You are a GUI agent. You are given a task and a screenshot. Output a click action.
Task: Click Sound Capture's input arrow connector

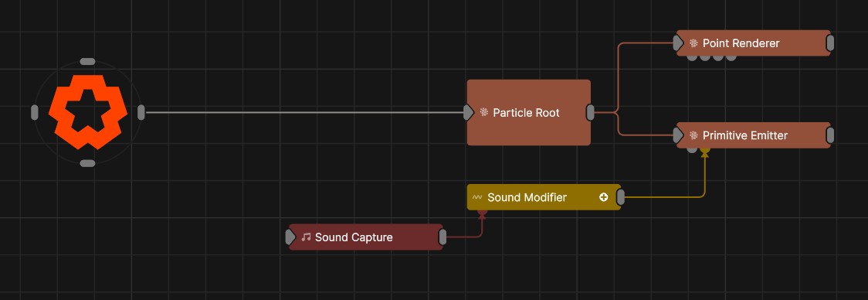tap(290, 237)
